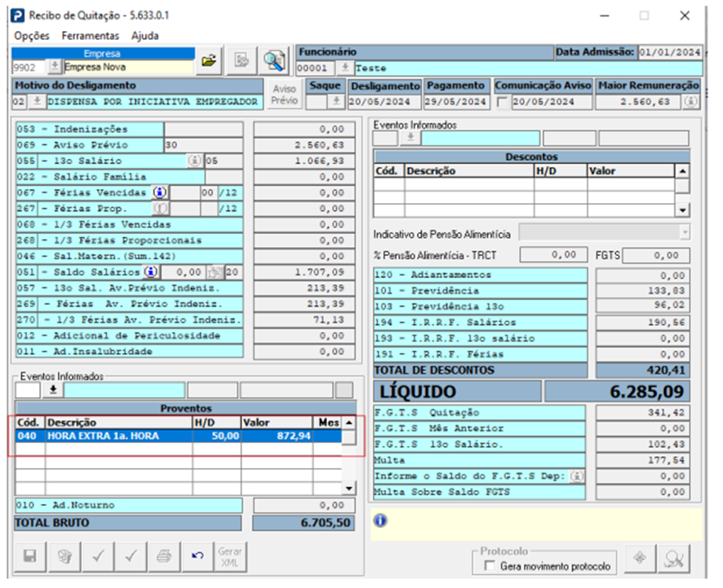
Task: Click the blue info icon in yellow panel
Action: coord(380,521)
